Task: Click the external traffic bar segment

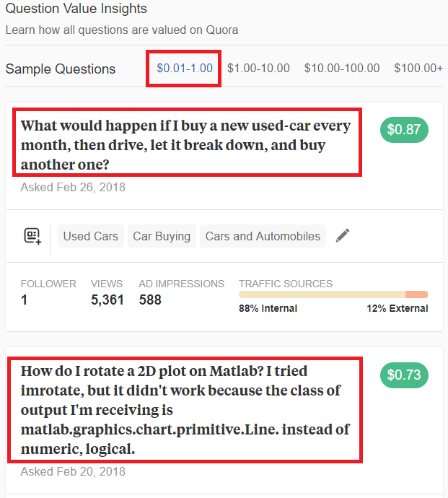Action: (x=416, y=294)
